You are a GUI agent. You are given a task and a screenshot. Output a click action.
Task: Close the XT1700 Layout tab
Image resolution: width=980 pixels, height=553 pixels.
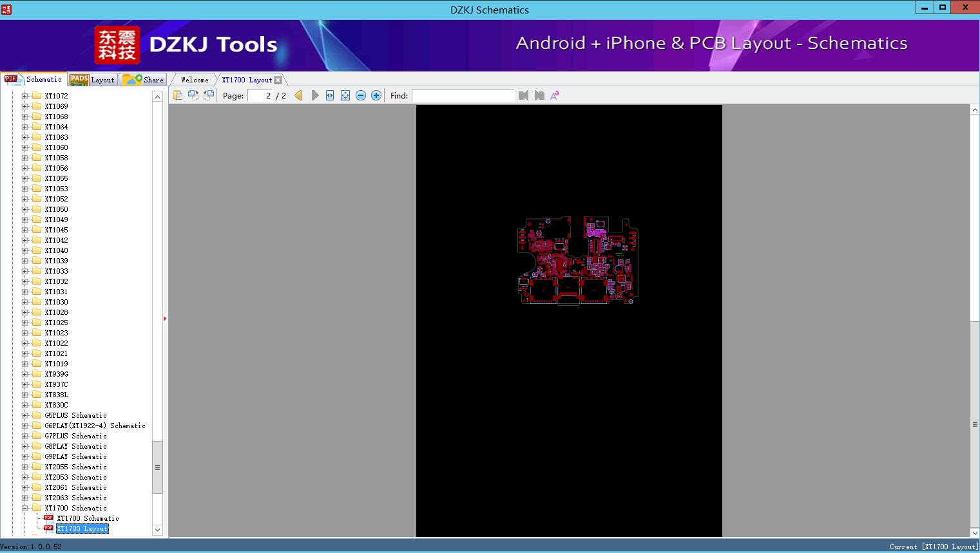(278, 80)
